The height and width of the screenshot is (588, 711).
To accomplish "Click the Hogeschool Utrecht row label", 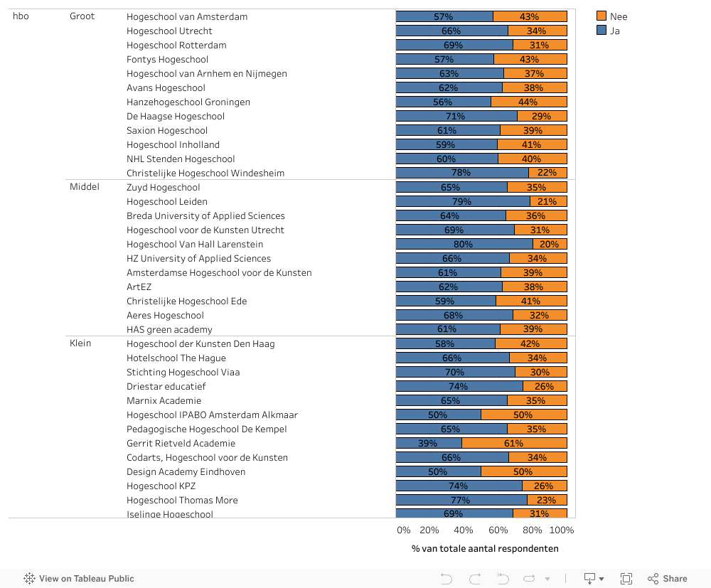I will [x=169, y=31].
